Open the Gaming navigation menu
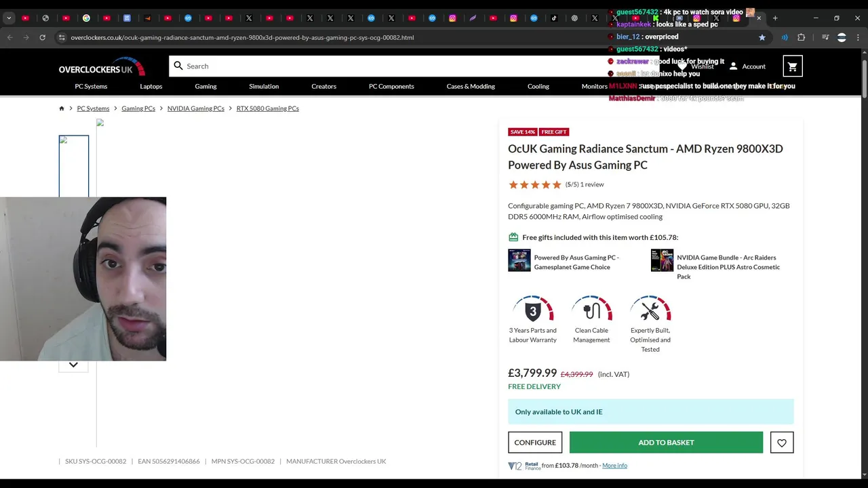 click(205, 86)
